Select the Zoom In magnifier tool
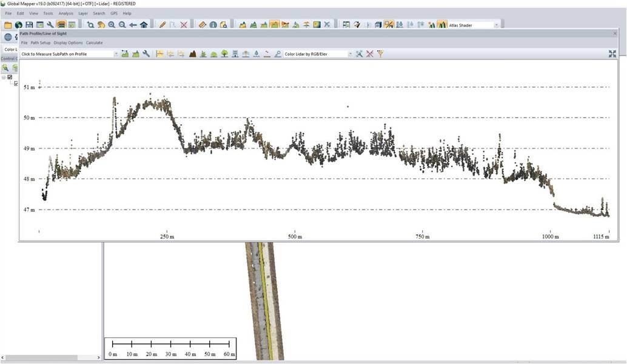 (x=112, y=25)
